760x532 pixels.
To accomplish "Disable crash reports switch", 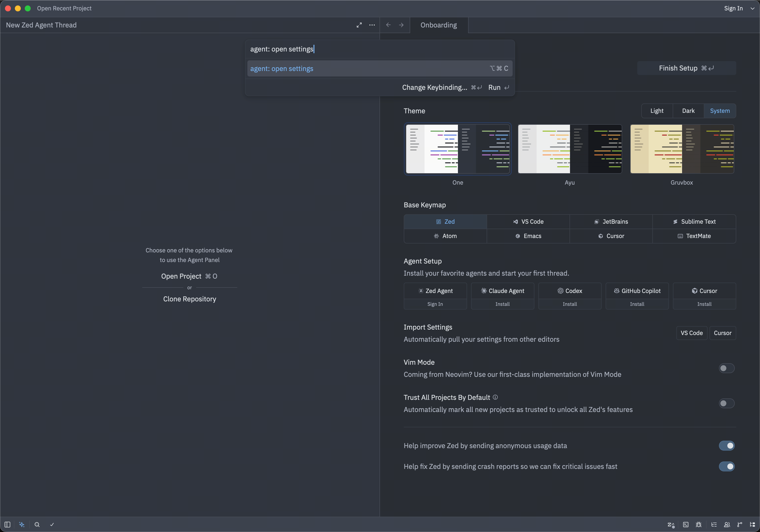I will [727, 466].
